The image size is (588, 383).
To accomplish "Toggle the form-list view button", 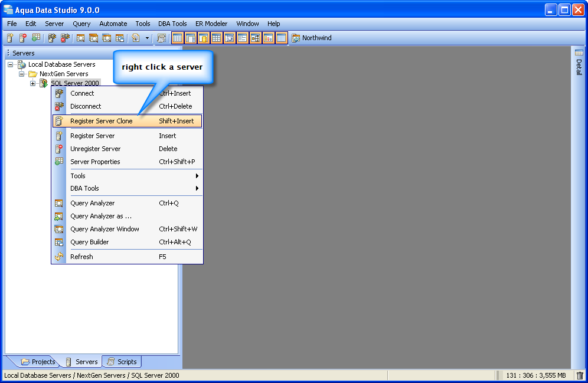I will (242, 38).
